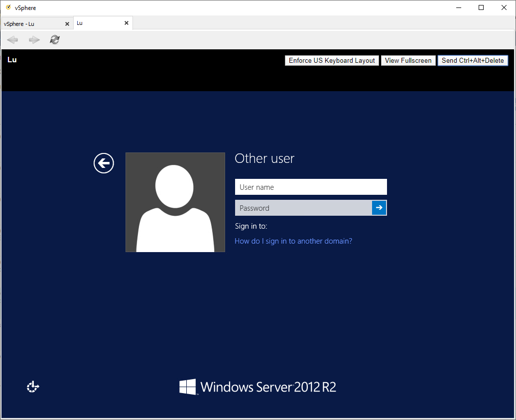Click the back navigation arrow in toolbar
This screenshot has height=420, width=516.
(x=13, y=40)
